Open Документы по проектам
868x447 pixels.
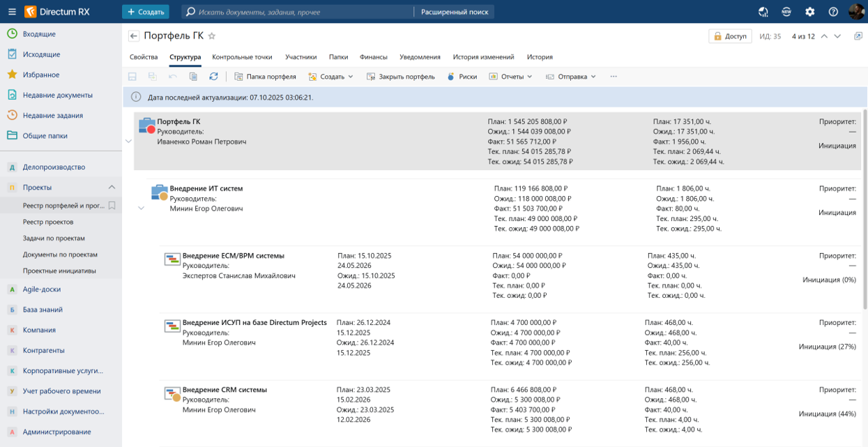61,255
